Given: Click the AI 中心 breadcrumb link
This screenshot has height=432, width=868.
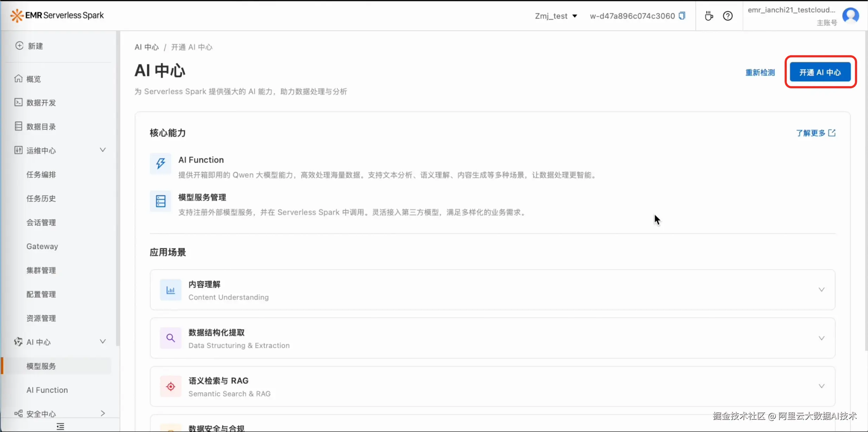Looking at the screenshot, I should click(147, 47).
